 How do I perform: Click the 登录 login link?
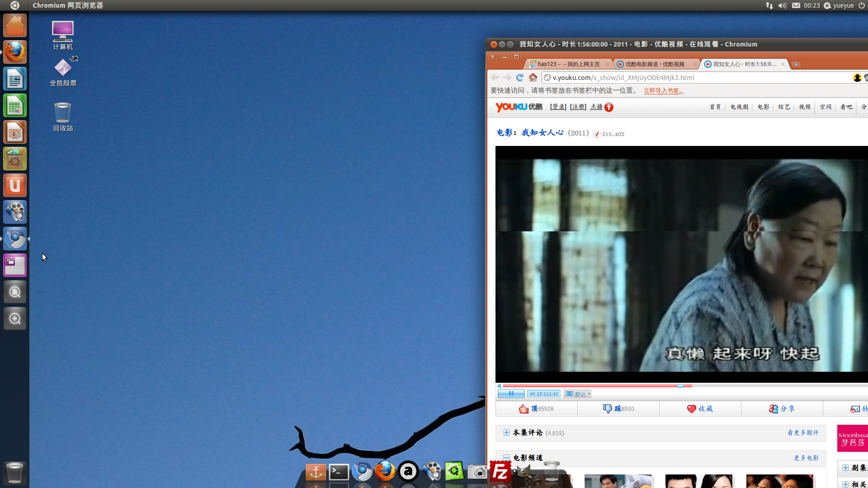558,107
